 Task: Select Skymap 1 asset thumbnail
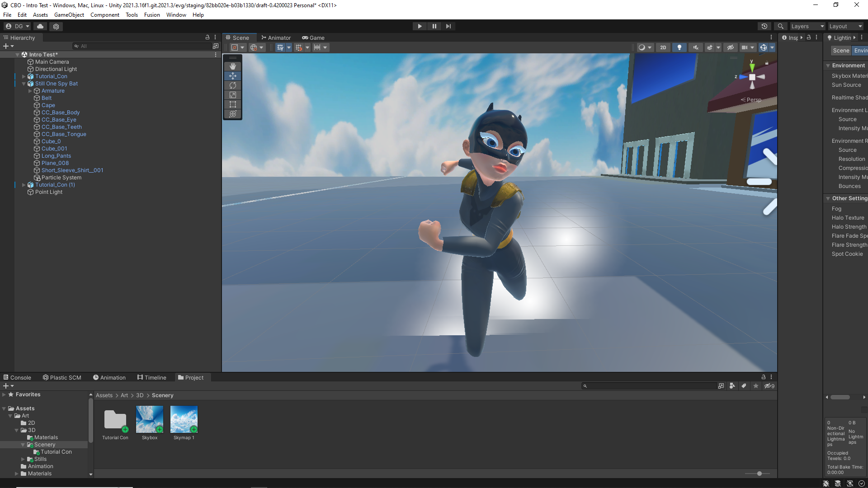(x=184, y=419)
